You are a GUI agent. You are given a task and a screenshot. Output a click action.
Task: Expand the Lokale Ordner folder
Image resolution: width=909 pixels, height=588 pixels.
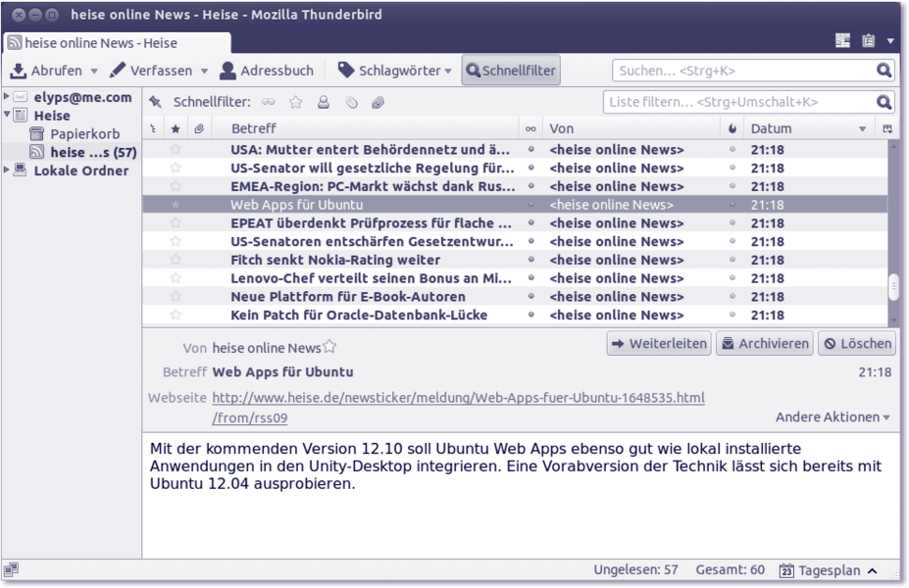tap(7, 171)
